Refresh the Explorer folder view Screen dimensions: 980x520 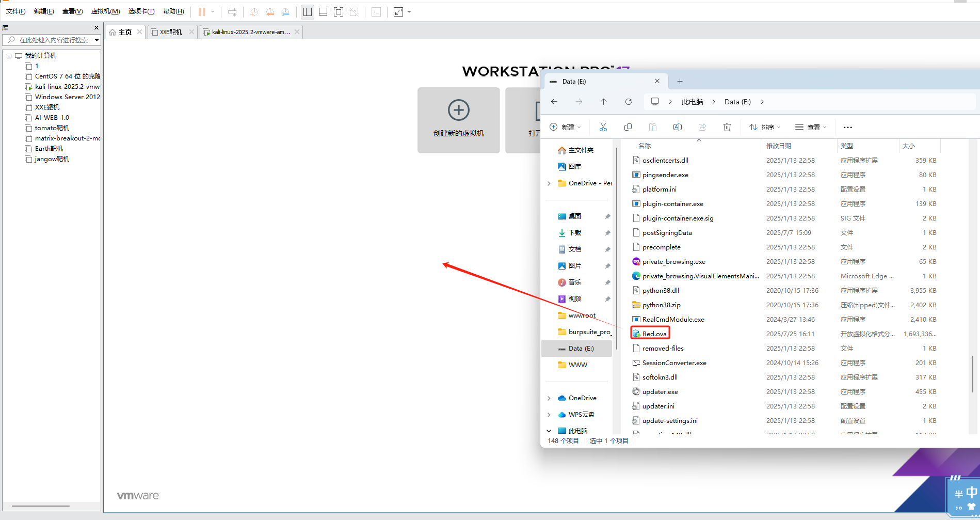coord(629,102)
